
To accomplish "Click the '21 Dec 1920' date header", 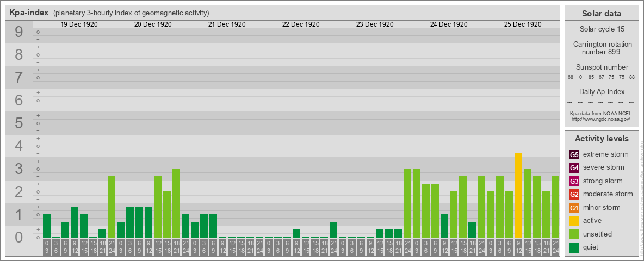I will pos(227,24).
